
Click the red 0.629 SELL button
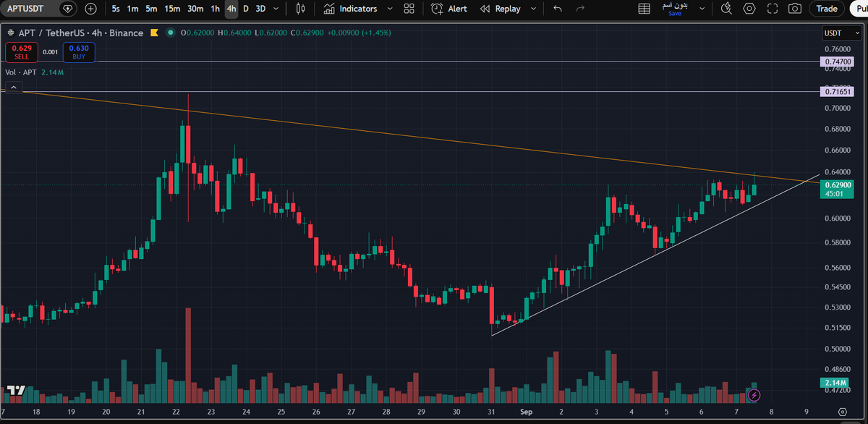21,52
